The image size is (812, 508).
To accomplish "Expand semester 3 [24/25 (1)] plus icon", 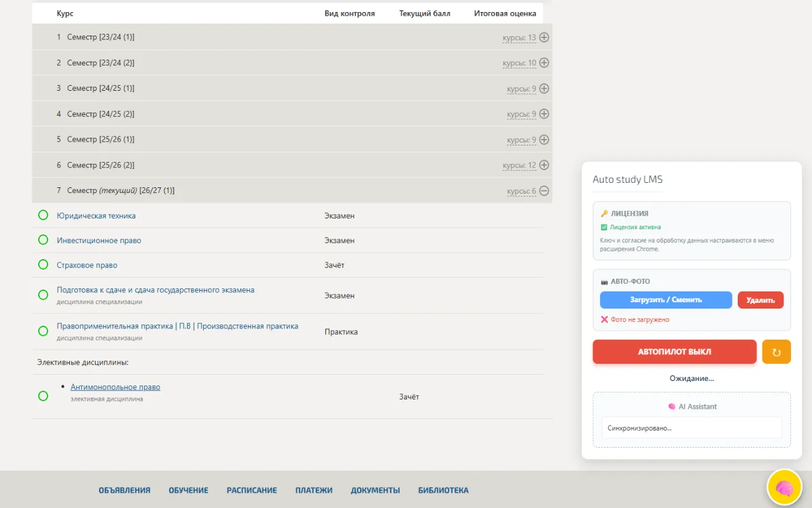I will 544,89.
